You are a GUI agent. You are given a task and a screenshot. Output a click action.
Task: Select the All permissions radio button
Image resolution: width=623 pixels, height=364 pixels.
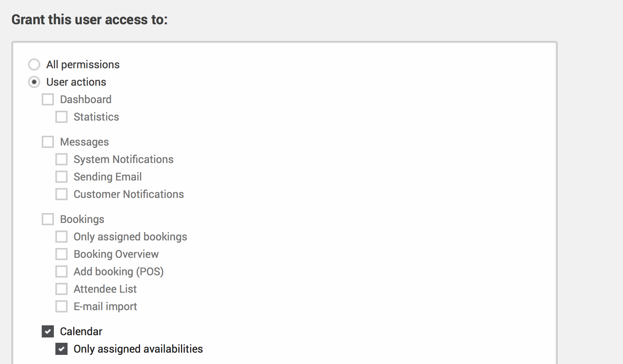click(x=34, y=64)
